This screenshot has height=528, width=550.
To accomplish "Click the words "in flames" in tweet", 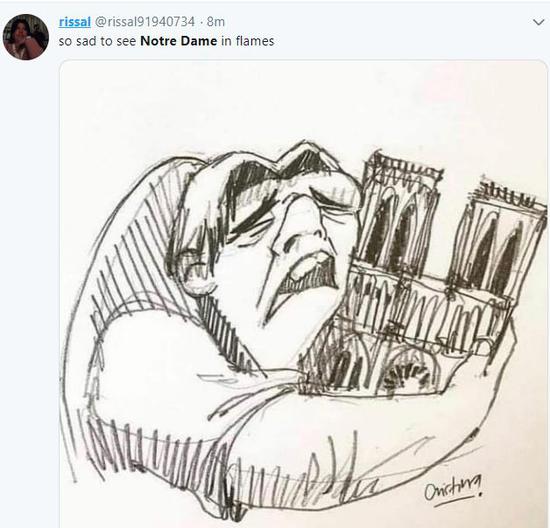I will (x=248, y=41).
